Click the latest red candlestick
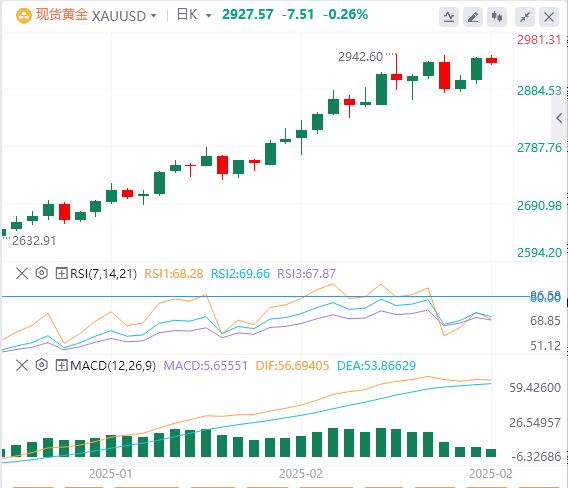 click(x=492, y=60)
